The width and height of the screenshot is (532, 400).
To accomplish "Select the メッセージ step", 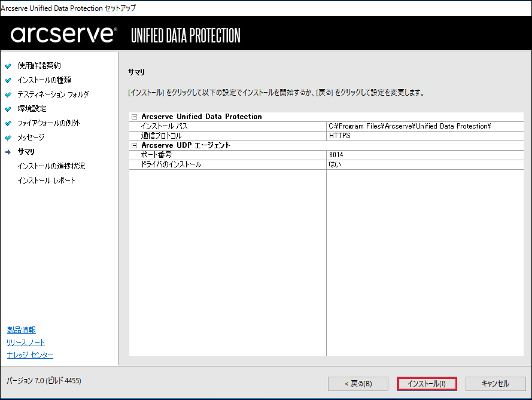I will coord(31,138).
